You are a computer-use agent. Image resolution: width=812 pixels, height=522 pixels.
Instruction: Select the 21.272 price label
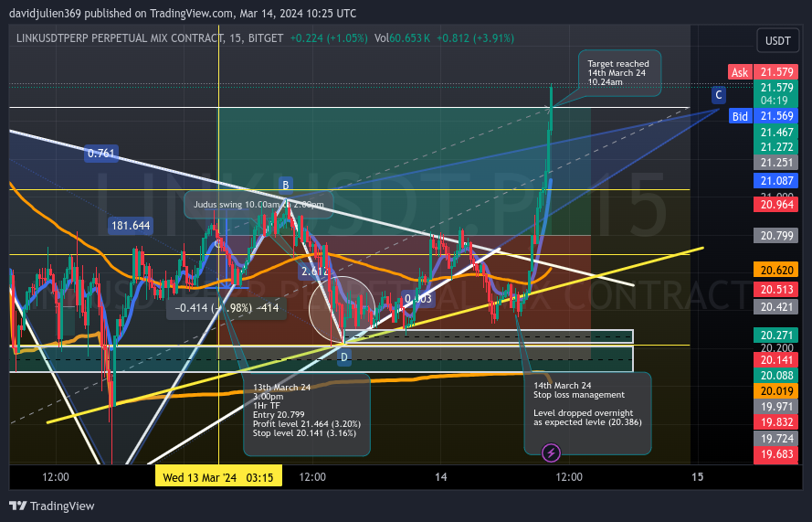775,146
